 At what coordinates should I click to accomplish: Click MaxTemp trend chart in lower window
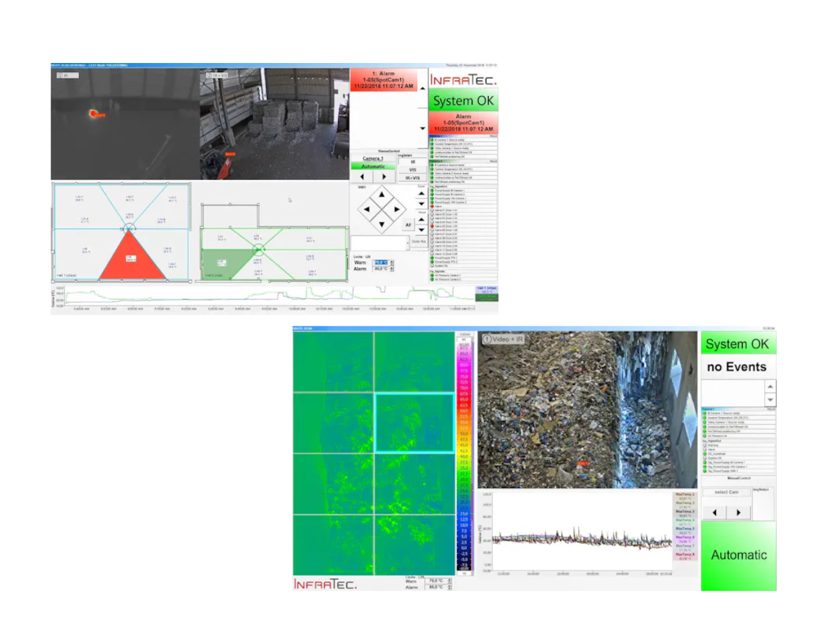point(582,532)
